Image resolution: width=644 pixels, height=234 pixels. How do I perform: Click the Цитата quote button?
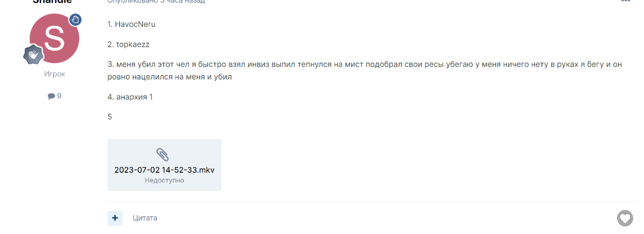[145, 218]
